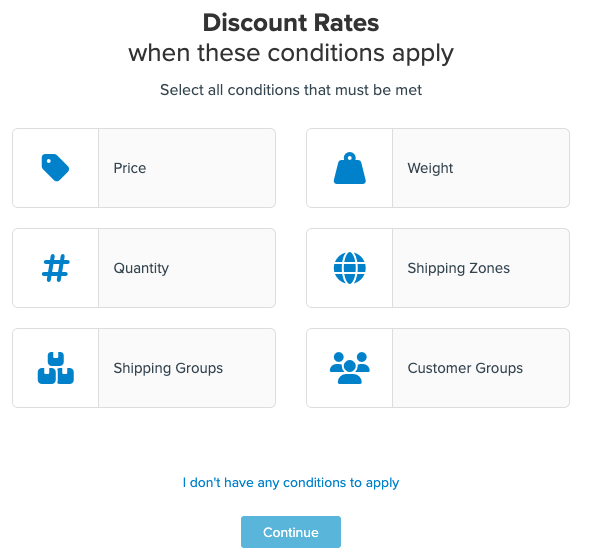This screenshot has height=558, width=606.
Task: Toggle the Quantity condition label
Action: pos(141,268)
